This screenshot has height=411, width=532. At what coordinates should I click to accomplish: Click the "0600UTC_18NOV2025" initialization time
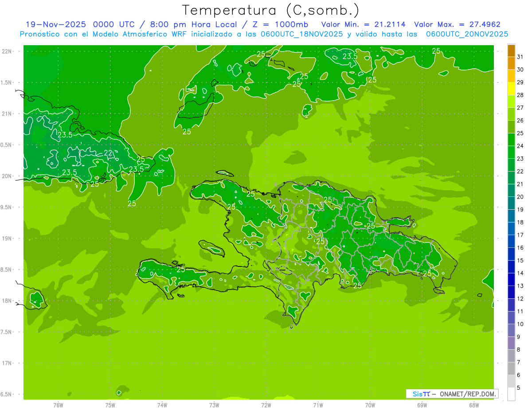(301, 34)
